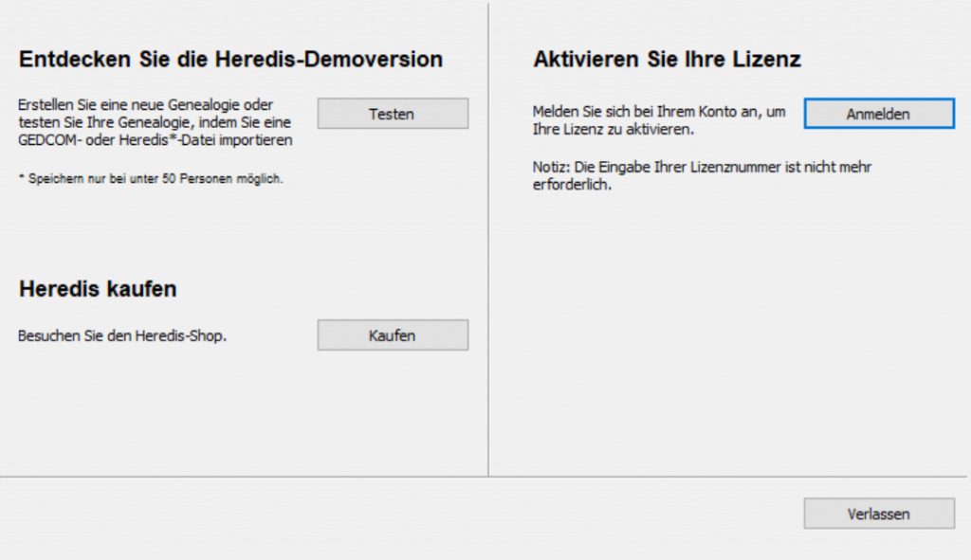This screenshot has height=560, width=971.
Task: Click the Anmelden button to sign in
Action: pyautogui.click(x=878, y=113)
